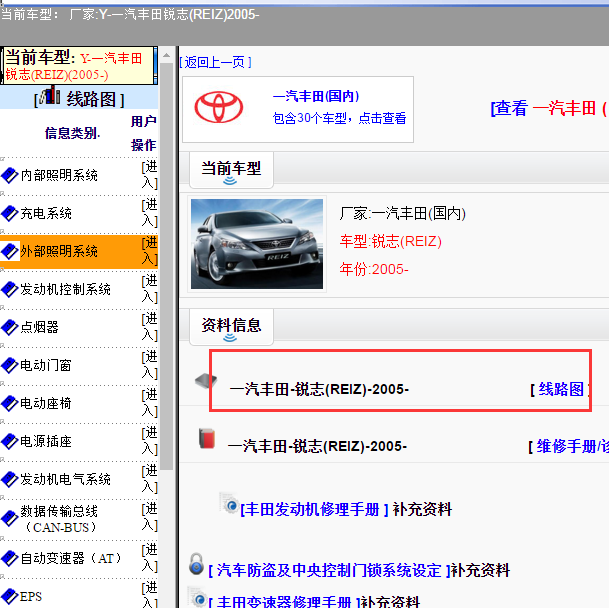Screen dimensions: 609x608
Task: Open 充电系统 via its [进入] link
Action: click(x=150, y=213)
